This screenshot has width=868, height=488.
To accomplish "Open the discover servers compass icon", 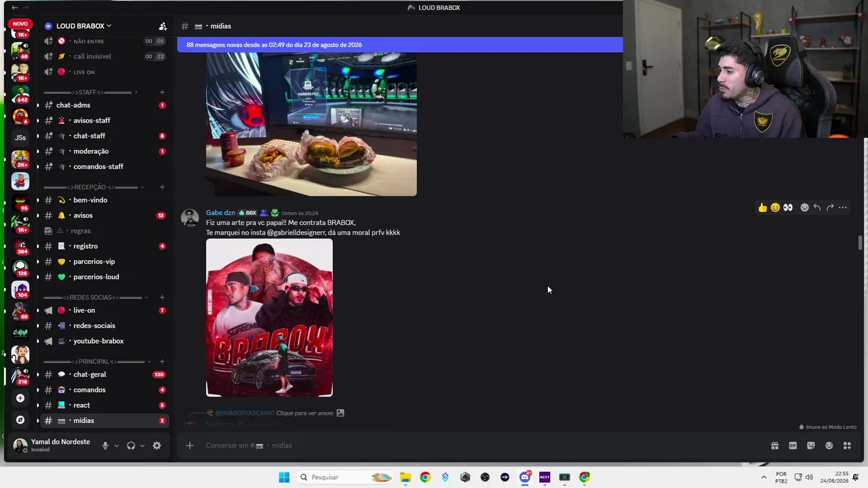I will point(20,420).
